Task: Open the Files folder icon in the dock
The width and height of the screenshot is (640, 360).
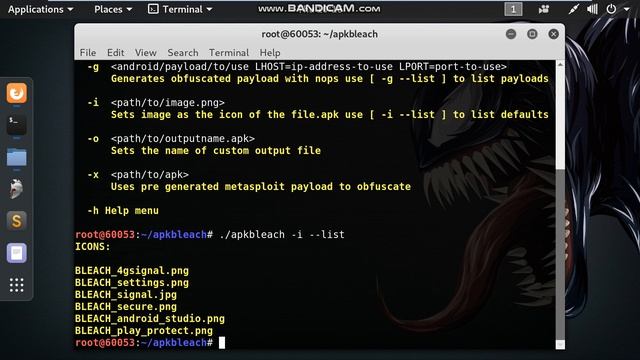Action: [16, 157]
